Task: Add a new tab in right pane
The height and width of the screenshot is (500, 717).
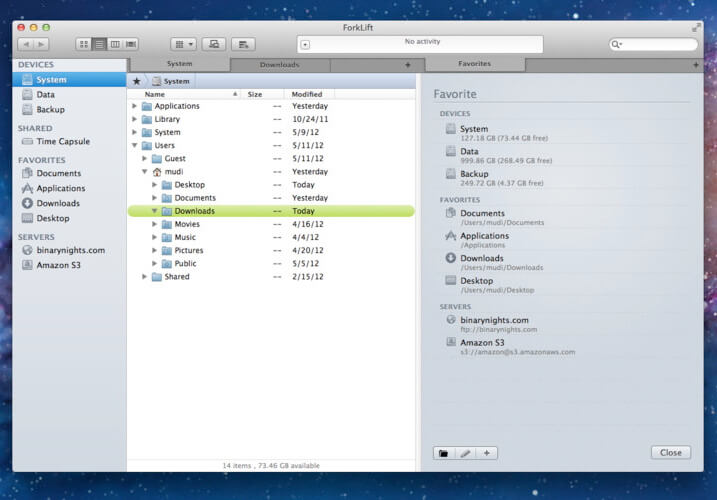Action: click(x=696, y=65)
